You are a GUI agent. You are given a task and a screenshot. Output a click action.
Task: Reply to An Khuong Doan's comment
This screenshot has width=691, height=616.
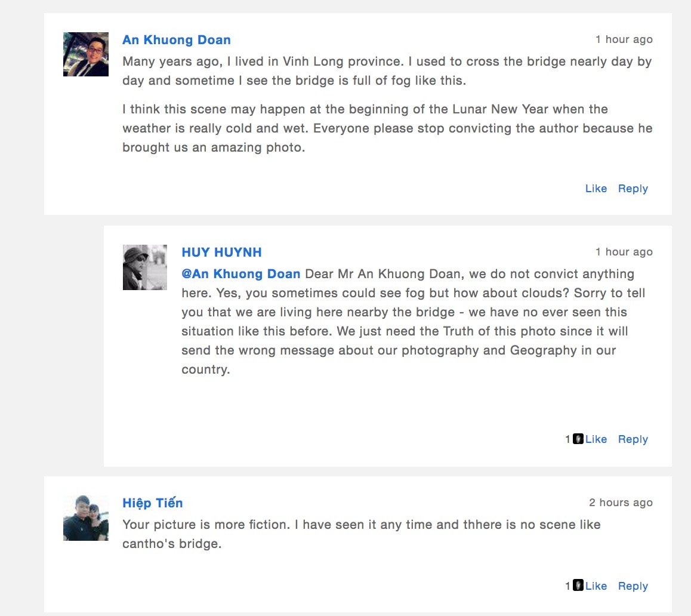coord(633,189)
